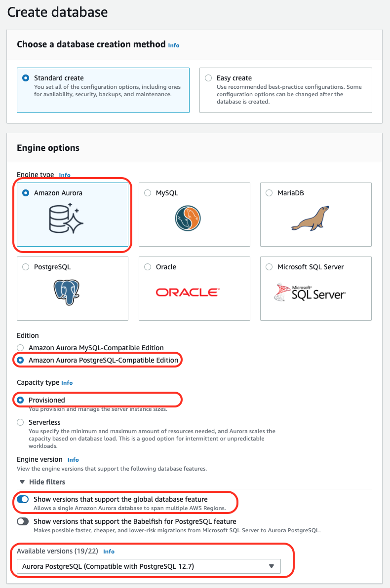
Task: Click the MySQL dolphin logo icon
Action: click(188, 218)
